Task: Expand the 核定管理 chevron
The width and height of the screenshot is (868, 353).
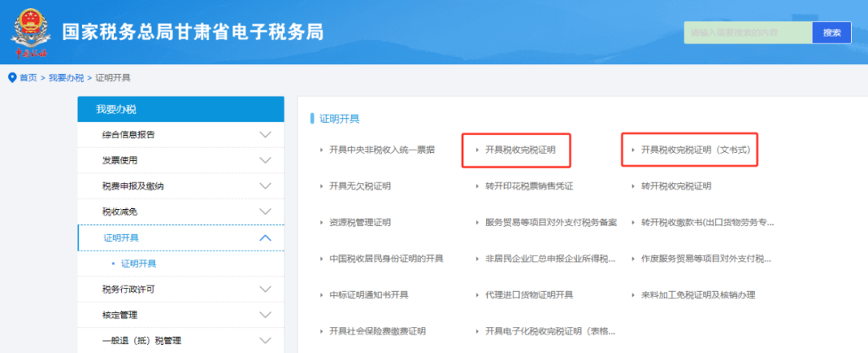Action: click(265, 314)
